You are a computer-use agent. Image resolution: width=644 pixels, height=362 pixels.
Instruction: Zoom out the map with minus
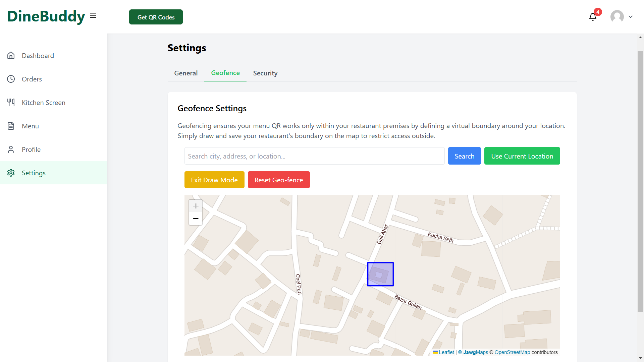(x=196, y=219)
